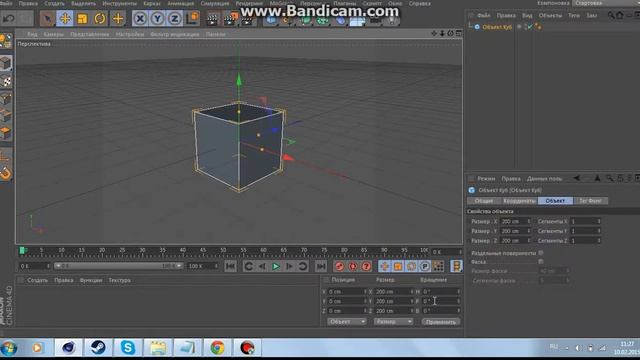The image size is (640, 360).
Task: Click the up arrow in Attribute Manager
Action: [598, 178]
